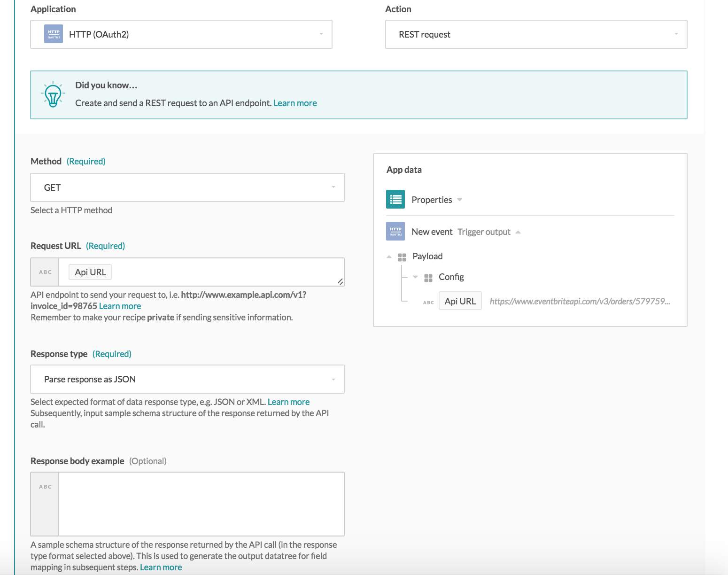Collapse the Config tree node
This screenshot has width=728, height=575.
point(415,277)
